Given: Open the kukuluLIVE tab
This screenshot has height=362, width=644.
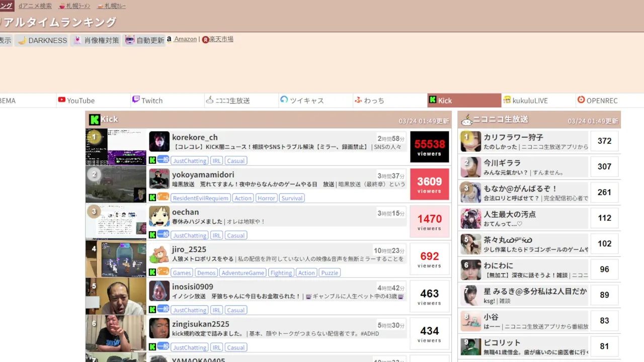Looking at the screenshot, I should tap(538, 101).
